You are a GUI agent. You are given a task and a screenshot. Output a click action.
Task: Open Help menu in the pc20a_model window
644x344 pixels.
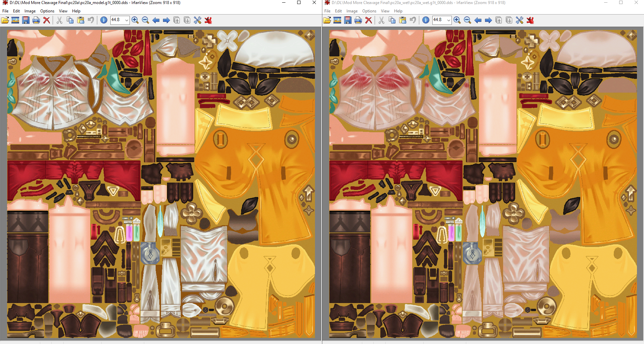pos(76,11)
